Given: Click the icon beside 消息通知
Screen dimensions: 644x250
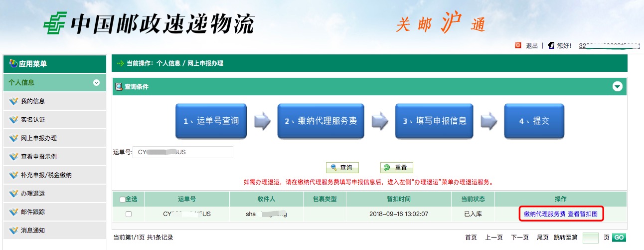Looking at the screenshot, I should 13,231.
